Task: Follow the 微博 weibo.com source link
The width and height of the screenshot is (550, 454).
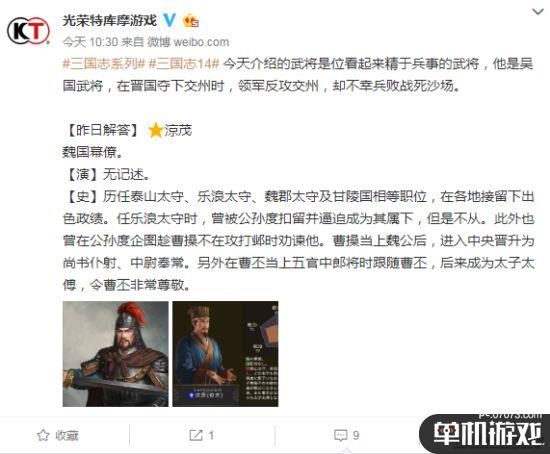Action: (x=188, y=42)
